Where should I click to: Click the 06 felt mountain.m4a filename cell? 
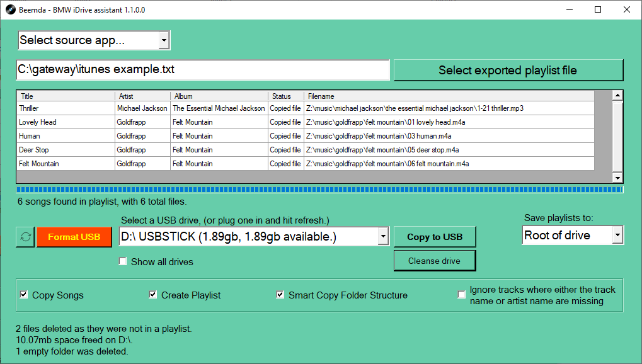pos(449,164)
